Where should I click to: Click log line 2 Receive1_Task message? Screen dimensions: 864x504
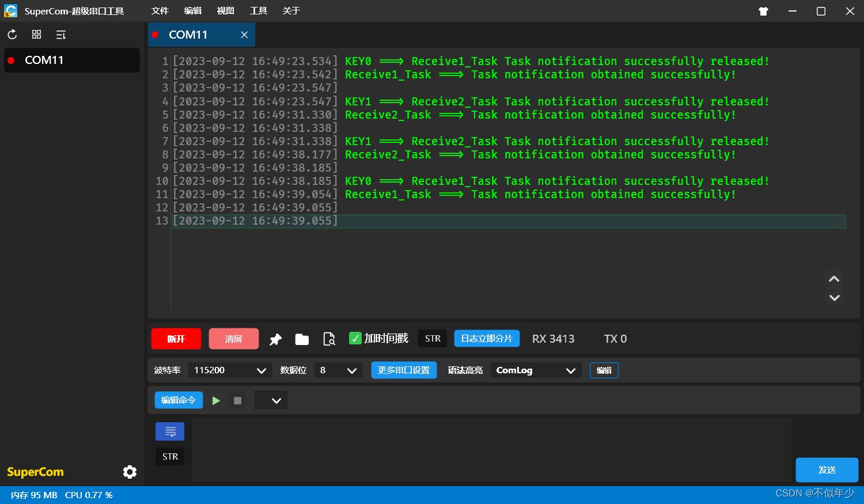540,75
